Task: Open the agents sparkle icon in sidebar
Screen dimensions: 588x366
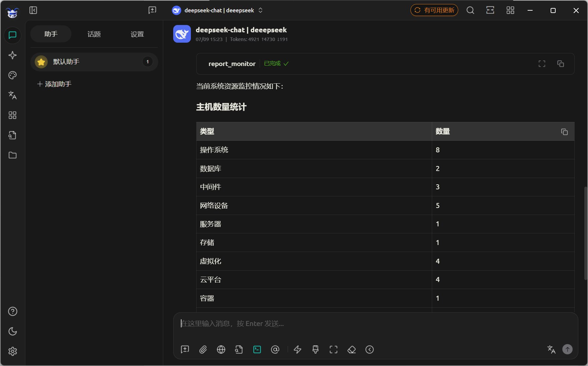Action: pyautogui.click(x=13, y=55)
